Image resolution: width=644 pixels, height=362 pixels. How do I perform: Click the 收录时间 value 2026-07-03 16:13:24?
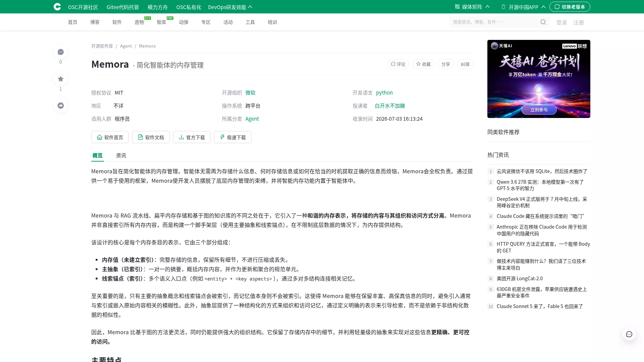coord(399,119)
